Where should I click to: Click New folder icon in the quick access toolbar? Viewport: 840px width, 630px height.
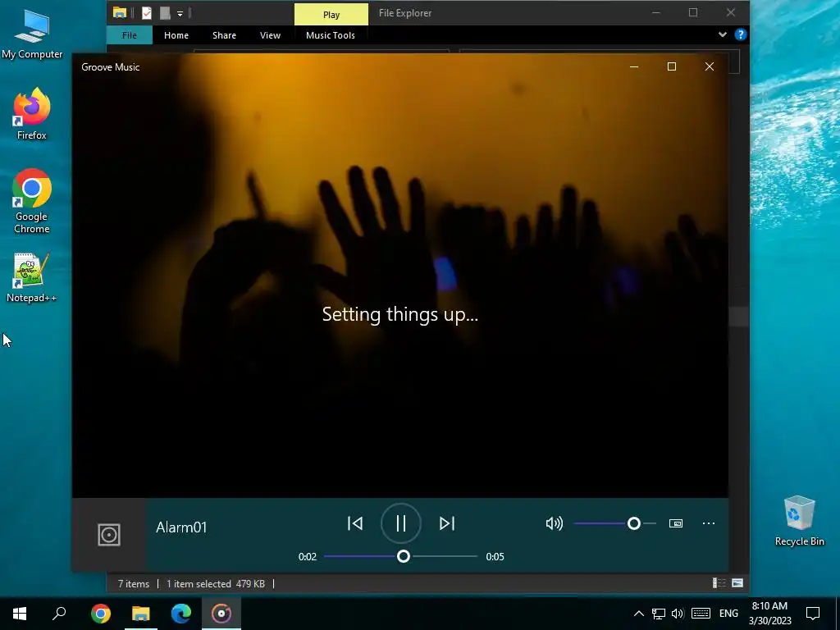165,13
